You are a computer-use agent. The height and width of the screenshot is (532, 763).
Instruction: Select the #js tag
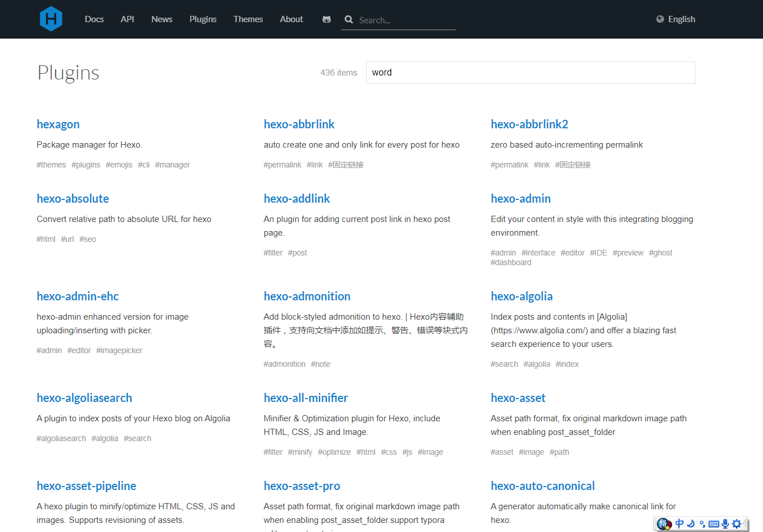click(408, 452)
